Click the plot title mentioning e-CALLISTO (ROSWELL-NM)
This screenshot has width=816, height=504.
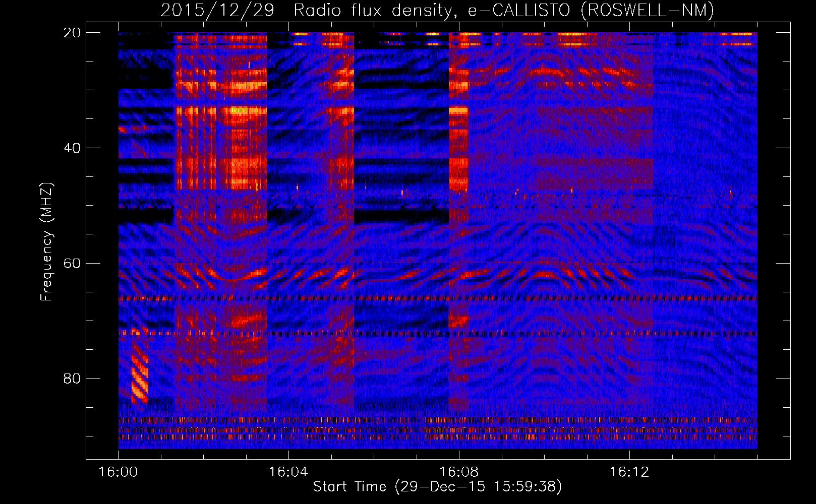point(437,10)
